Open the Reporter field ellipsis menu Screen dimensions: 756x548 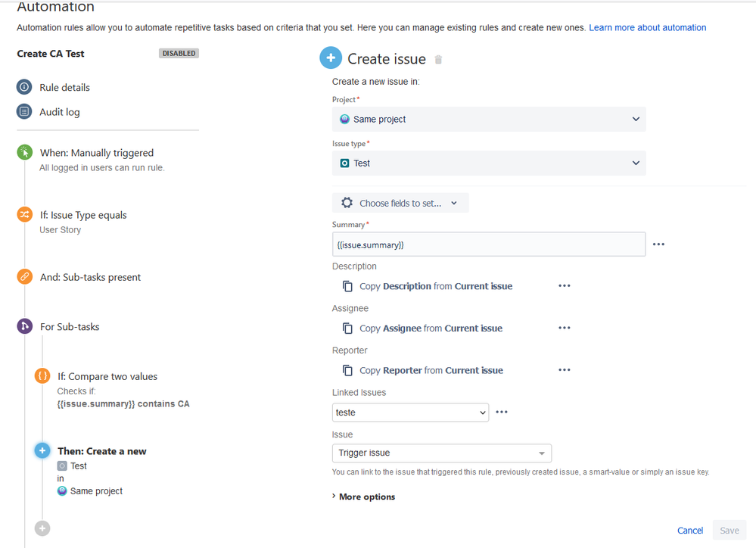(x=565, y=370)
